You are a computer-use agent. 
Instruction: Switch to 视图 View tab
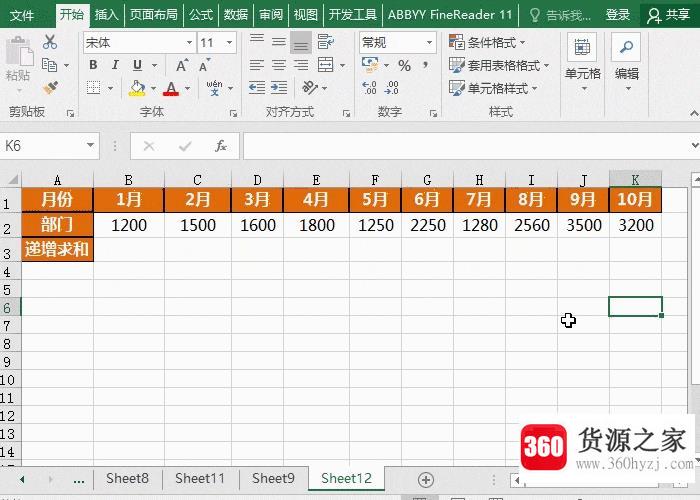(306, 15)
